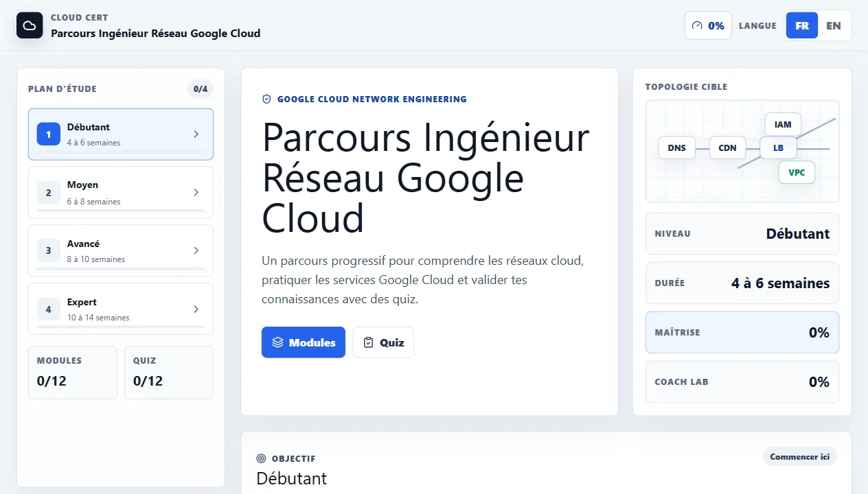
Task: Click the Niveau Débutant info card
Action: click(742, 234)
